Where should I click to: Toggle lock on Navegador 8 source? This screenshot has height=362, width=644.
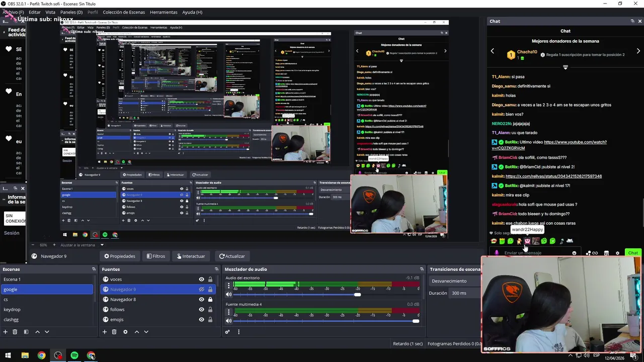pos(210,300)
